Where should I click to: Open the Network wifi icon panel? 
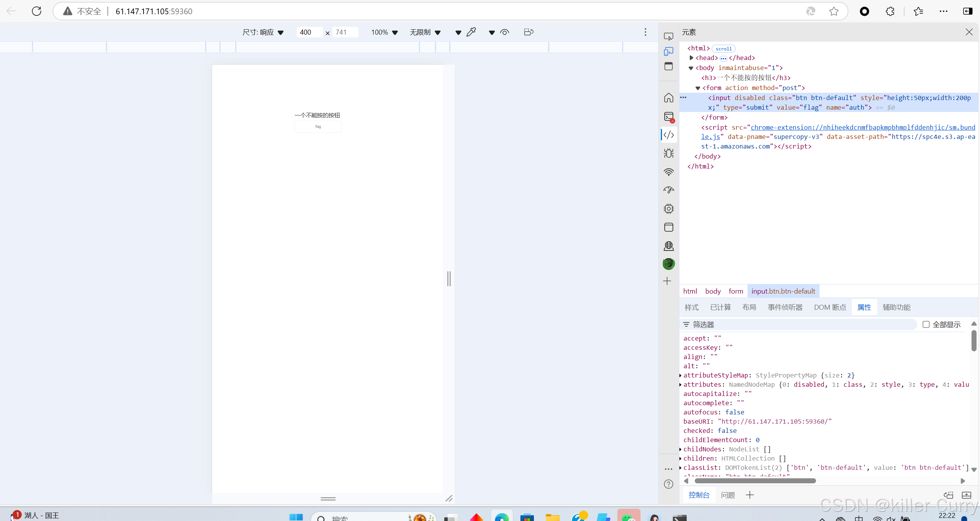tap(669, 172)
